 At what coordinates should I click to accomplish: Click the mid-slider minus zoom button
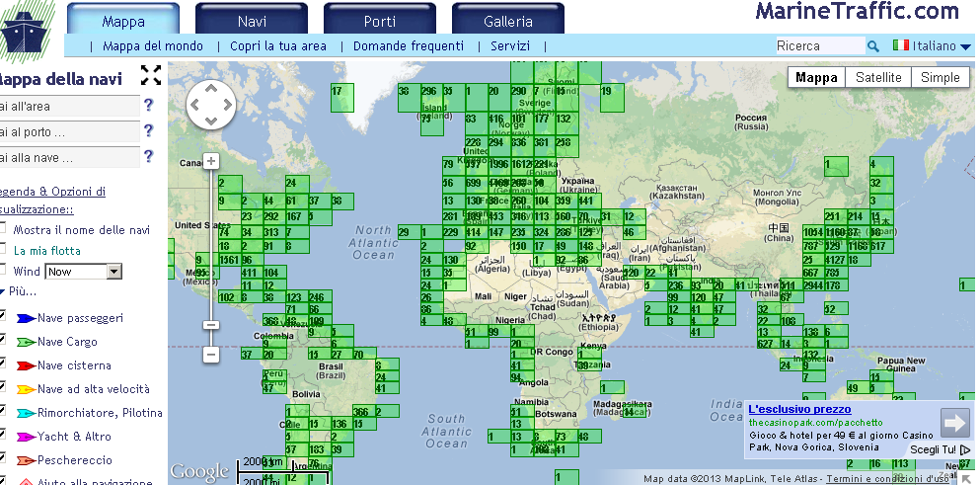click(211, 325)
